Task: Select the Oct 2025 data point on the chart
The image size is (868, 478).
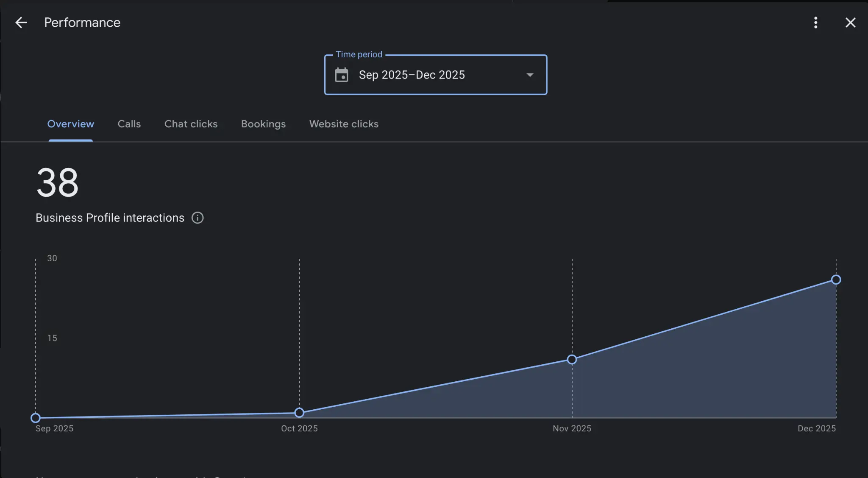Action: [299, 412]
